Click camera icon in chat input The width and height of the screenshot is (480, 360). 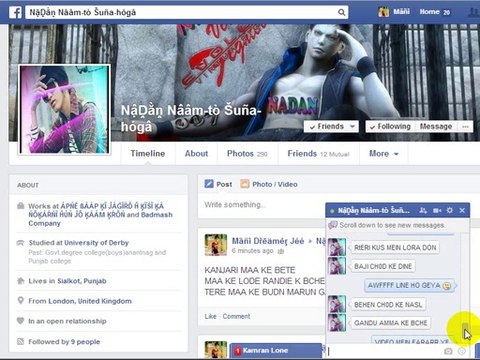coord(448,351)
